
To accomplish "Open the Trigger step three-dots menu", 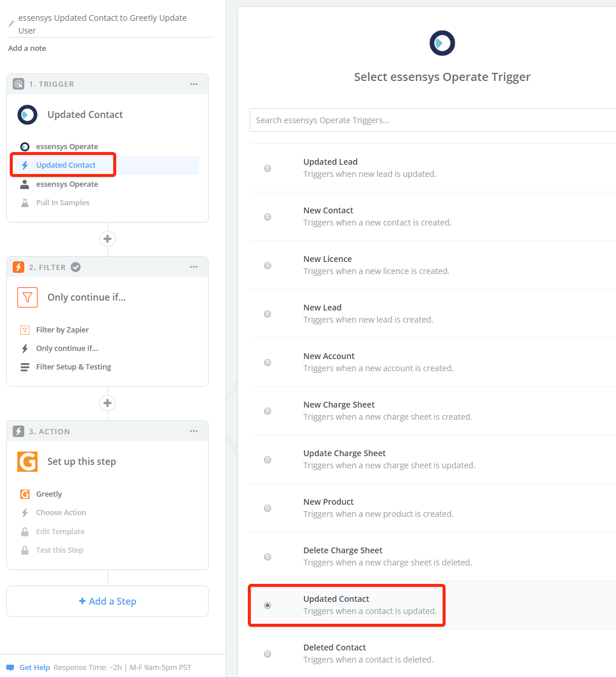I will (194, 84).
